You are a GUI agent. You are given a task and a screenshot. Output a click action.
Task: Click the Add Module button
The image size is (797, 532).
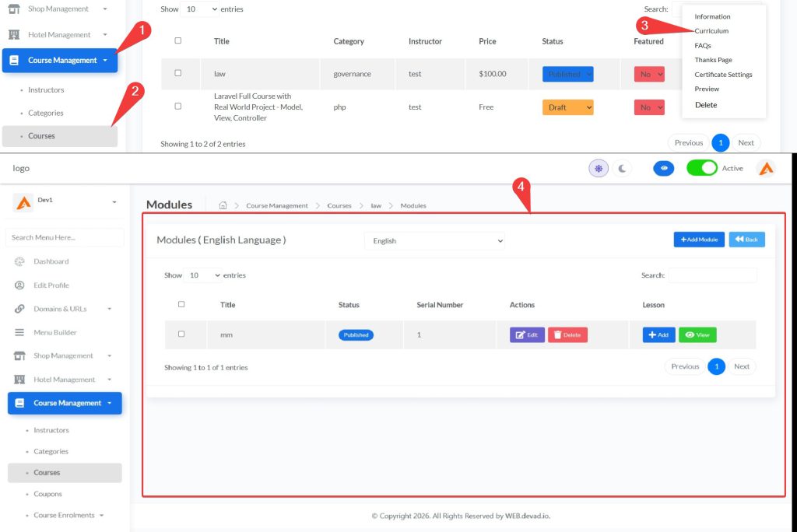pyautogui.click(x=699, y=240)
